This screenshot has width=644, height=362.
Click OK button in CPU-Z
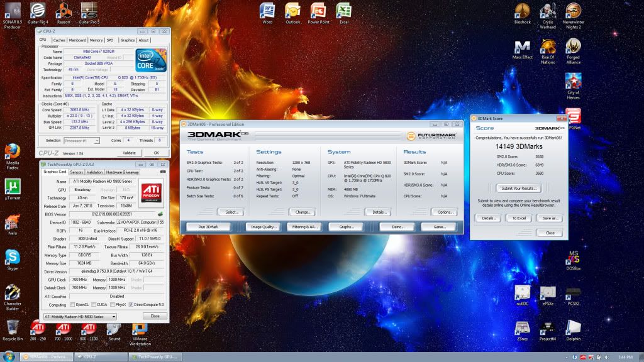coord(156,153)
